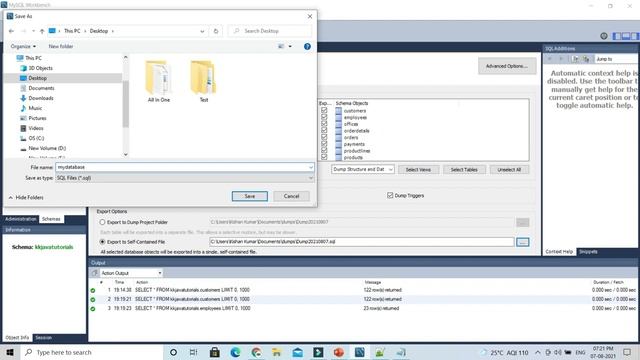Screen dimensions: 640x360
Task: Toggle the payments table checkbox
Action: [324, 144]
